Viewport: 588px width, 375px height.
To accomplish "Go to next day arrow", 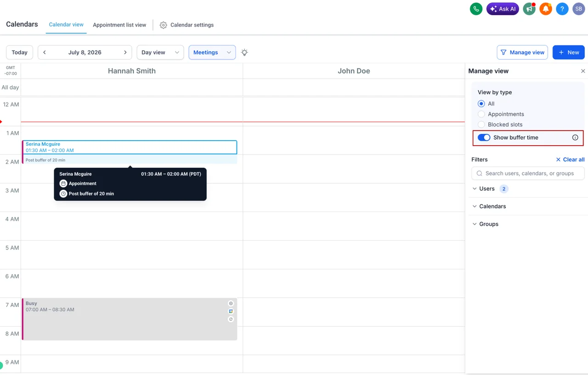I will [x=125, y=52].
